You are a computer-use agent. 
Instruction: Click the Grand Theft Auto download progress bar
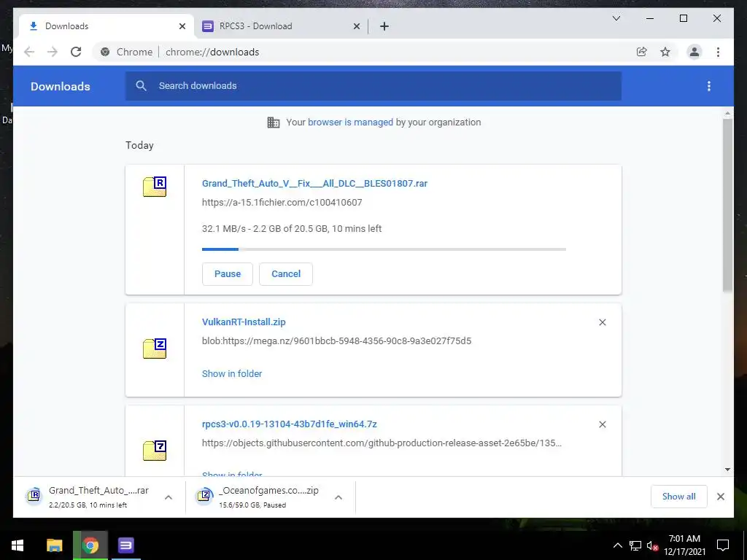click(x=384, y=249)
